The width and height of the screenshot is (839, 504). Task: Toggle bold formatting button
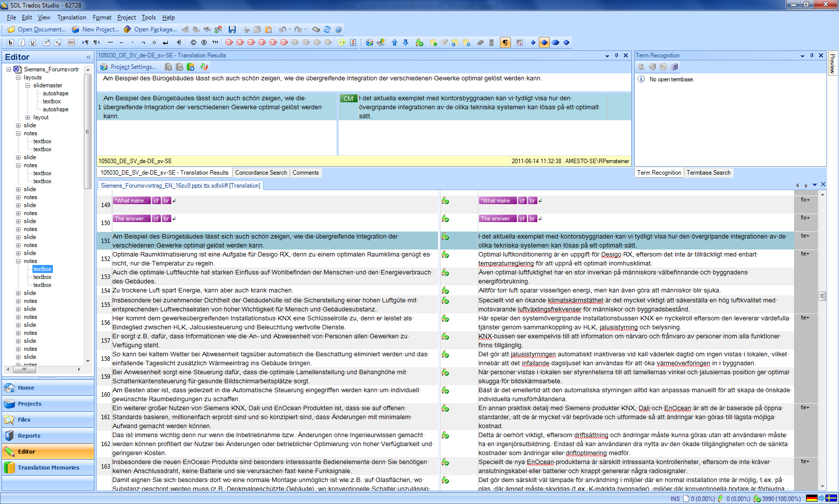[x=10, y=42]
